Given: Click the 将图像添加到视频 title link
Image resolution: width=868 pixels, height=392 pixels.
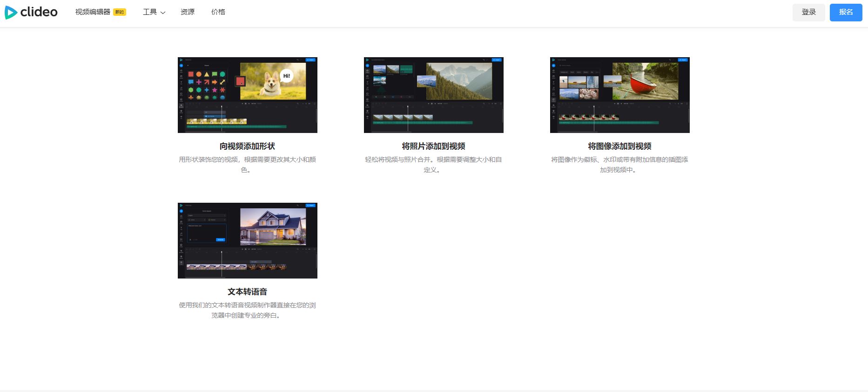Looking at the screenshot, I should tap(620, 146).
